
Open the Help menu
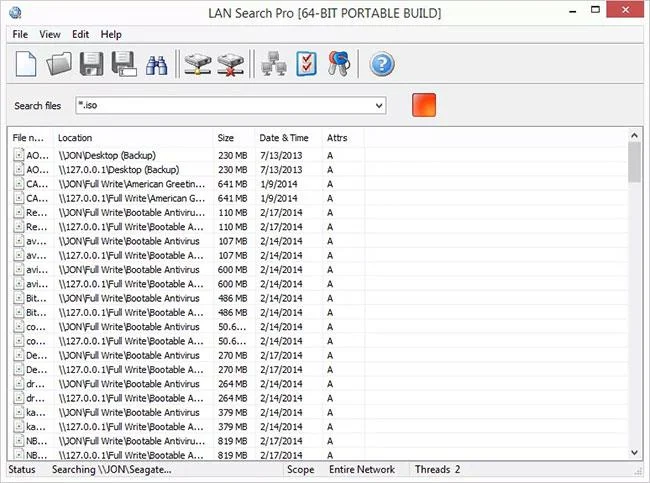tap(111, 34)
